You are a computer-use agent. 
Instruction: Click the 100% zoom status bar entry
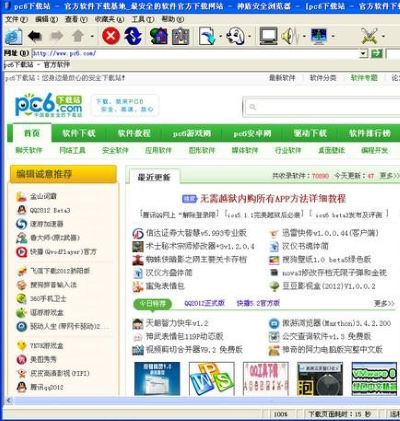[280, 414]
